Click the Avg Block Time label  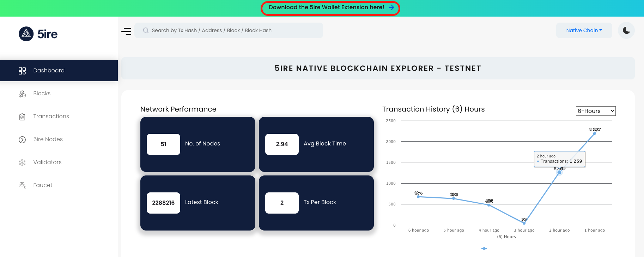[x=325, y=144]
